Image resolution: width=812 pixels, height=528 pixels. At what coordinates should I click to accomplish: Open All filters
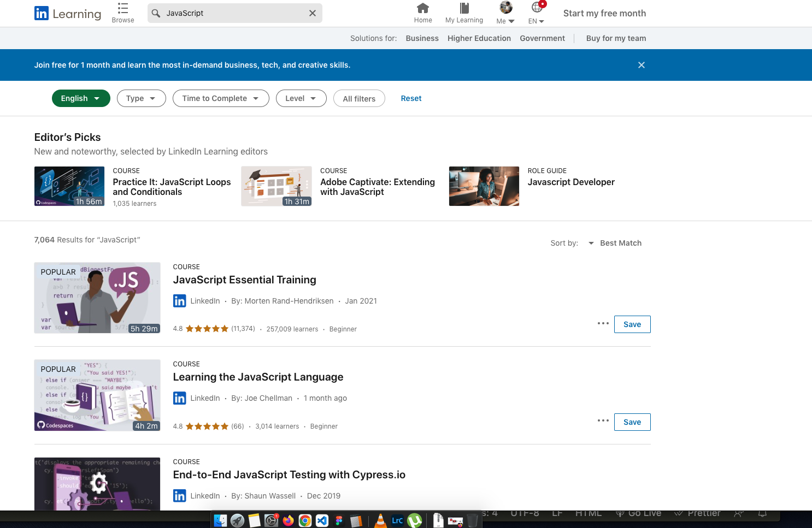coord(359,98)
